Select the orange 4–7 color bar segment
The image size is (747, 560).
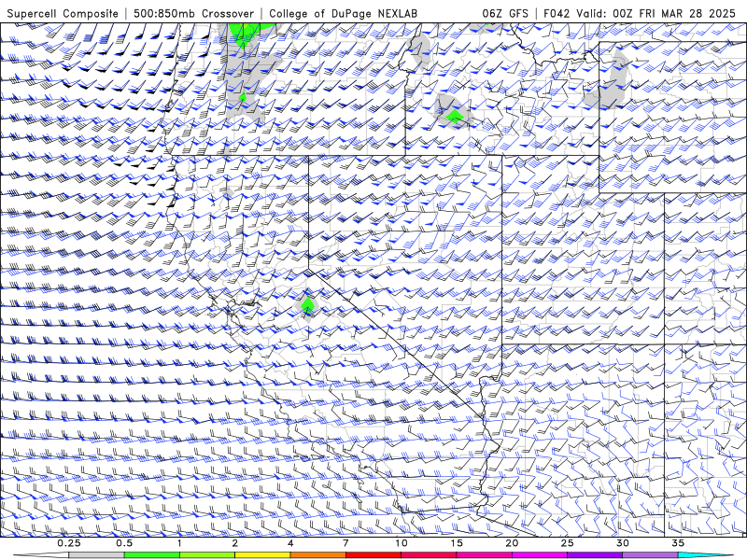click(317, 555)
